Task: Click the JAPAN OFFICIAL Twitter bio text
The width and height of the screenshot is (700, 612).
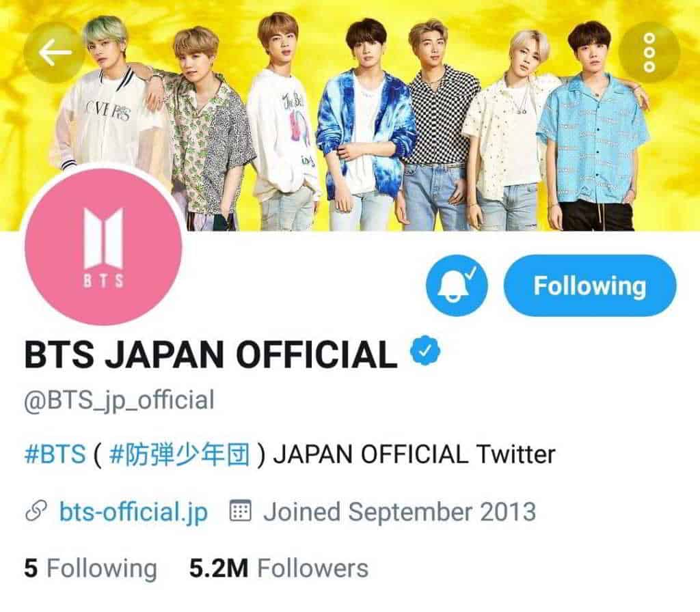Action: [414, 454]
